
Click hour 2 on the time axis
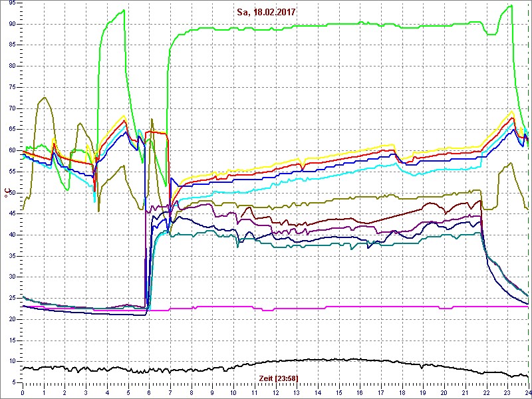pos(65,392)
